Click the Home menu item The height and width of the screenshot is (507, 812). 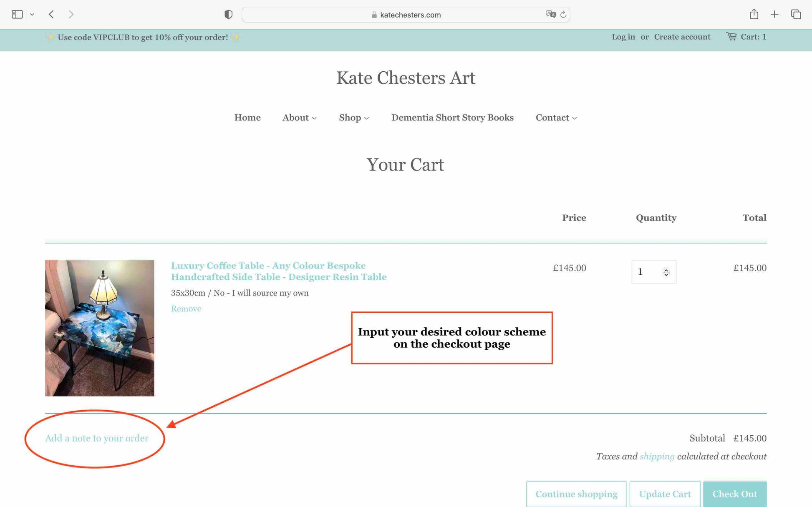(247, 118)
